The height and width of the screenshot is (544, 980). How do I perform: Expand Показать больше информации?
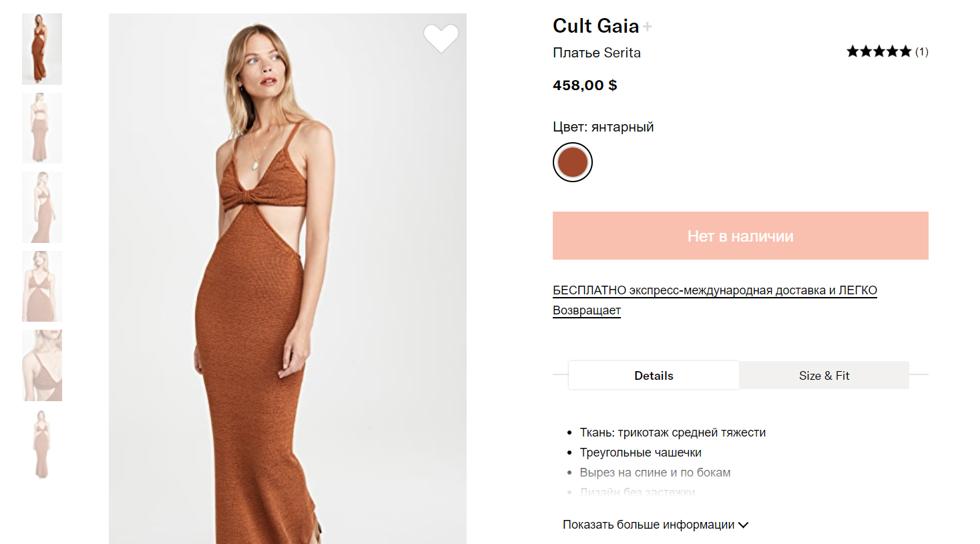[x=656, y=525]
